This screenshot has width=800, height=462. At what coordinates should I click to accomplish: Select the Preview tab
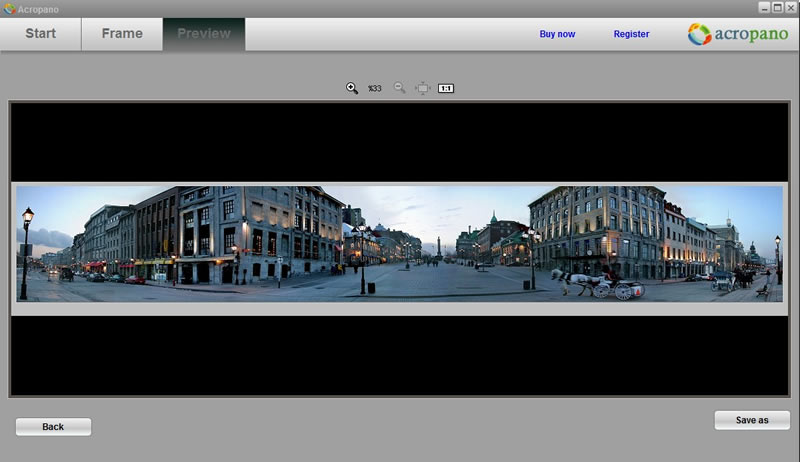coord(204,34)
